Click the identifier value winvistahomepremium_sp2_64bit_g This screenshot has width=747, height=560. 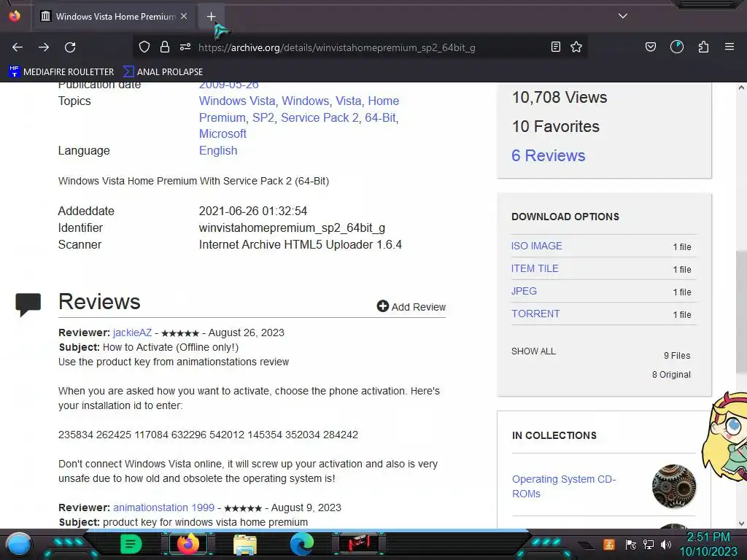[292, 228]
